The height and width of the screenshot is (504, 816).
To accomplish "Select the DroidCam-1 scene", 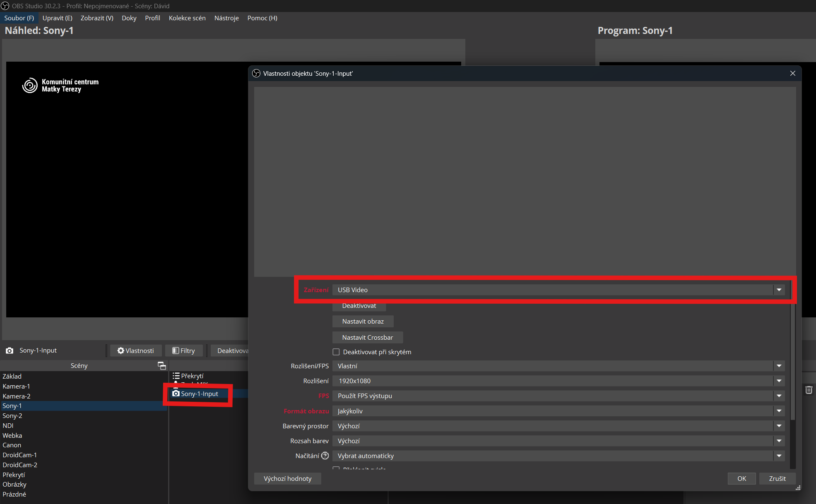I will (x=20, y=455).
